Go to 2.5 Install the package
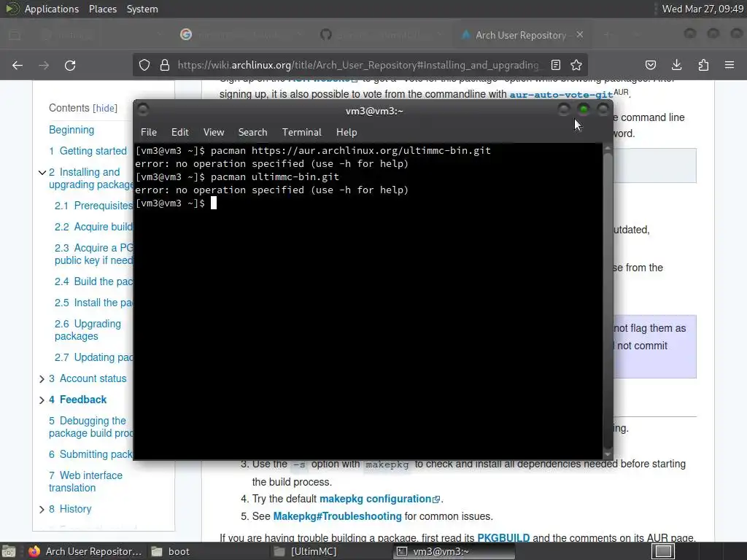Viewport: 747px width, 560px height. (94, 303)
